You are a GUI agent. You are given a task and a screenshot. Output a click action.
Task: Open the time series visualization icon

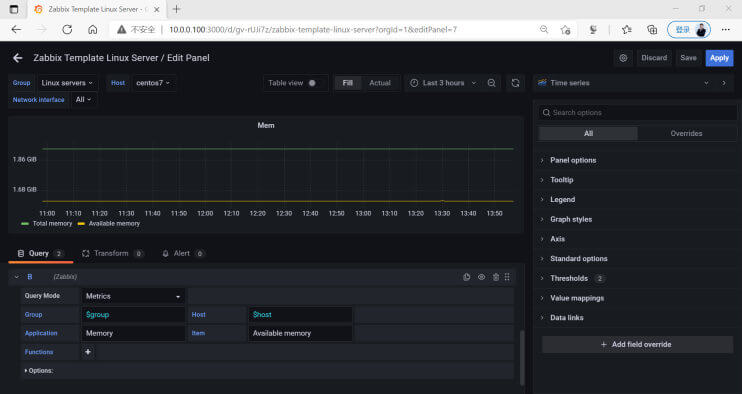(x=542, y=83)
